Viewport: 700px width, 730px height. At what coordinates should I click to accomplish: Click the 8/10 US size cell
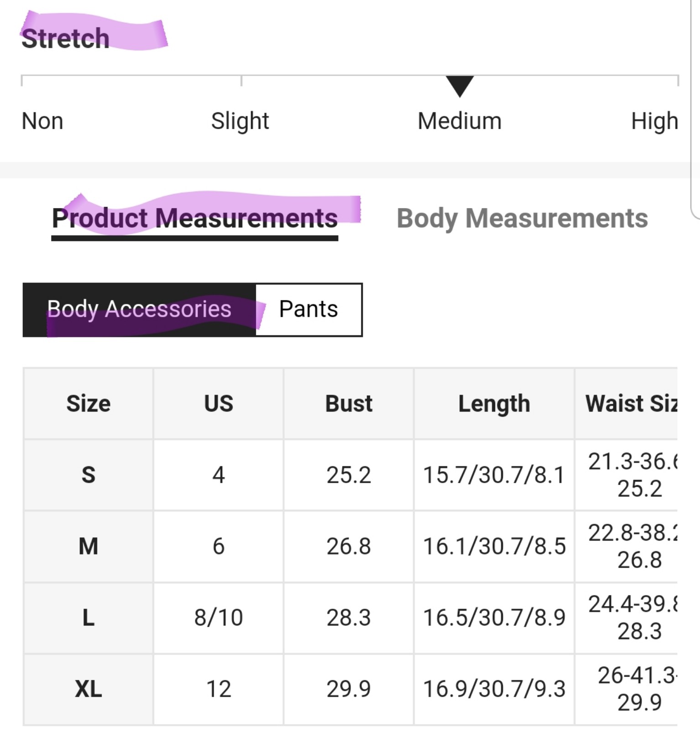pos(219,618)
